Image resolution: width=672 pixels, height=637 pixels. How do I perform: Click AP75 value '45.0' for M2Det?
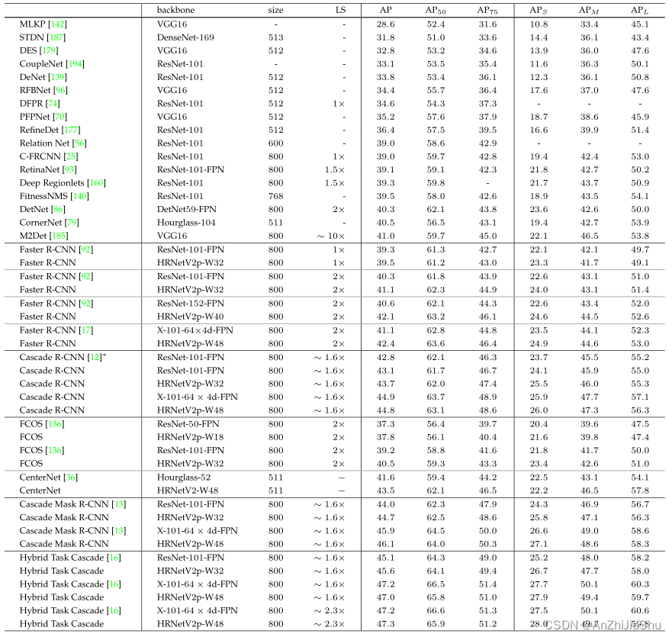click(x=487, y=236)
